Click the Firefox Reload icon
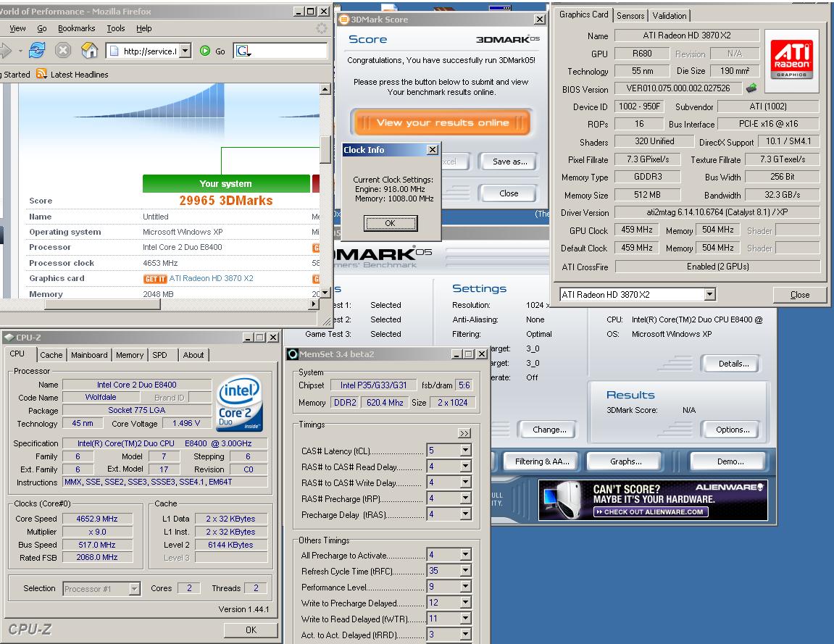Screen dimensions: 834x644 coord(37,51)
